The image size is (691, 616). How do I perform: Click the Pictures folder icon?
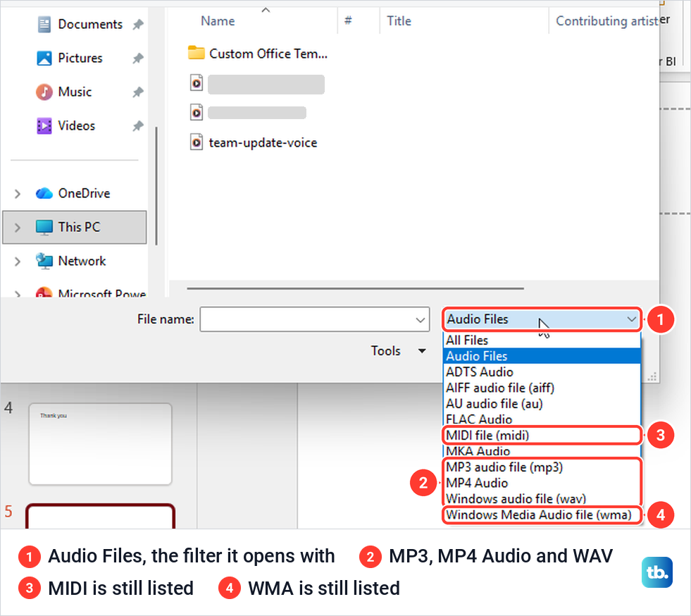pos(44,58)
